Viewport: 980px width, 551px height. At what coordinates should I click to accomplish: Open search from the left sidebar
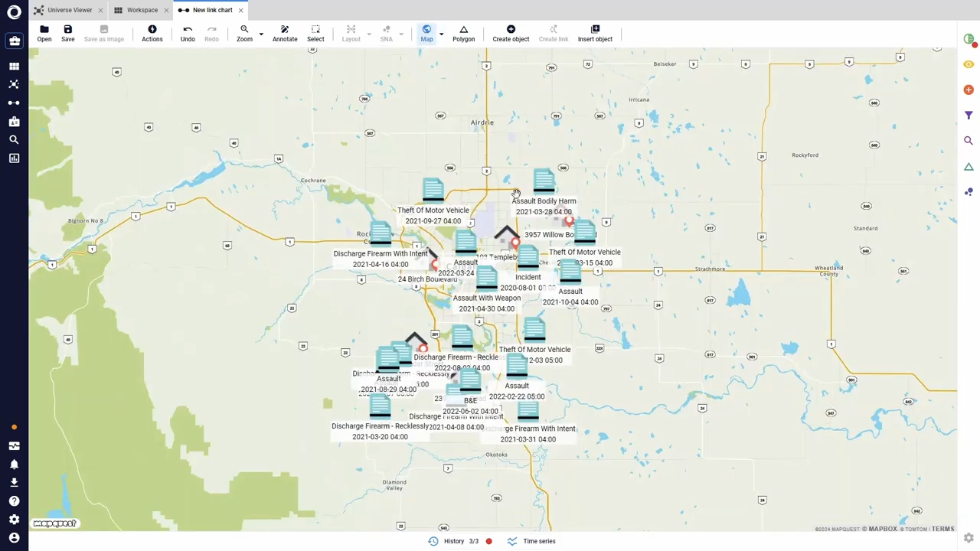coord(14,139)
